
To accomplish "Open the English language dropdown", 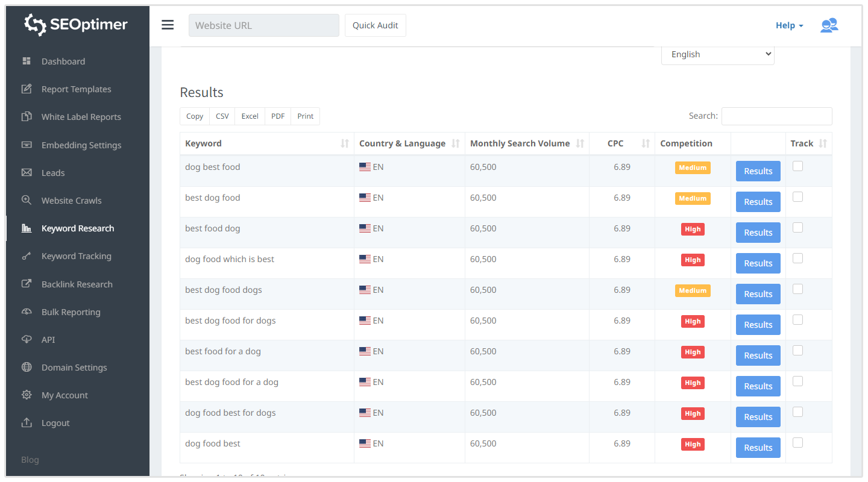I will pyautogui.click(x=717, y=54).
